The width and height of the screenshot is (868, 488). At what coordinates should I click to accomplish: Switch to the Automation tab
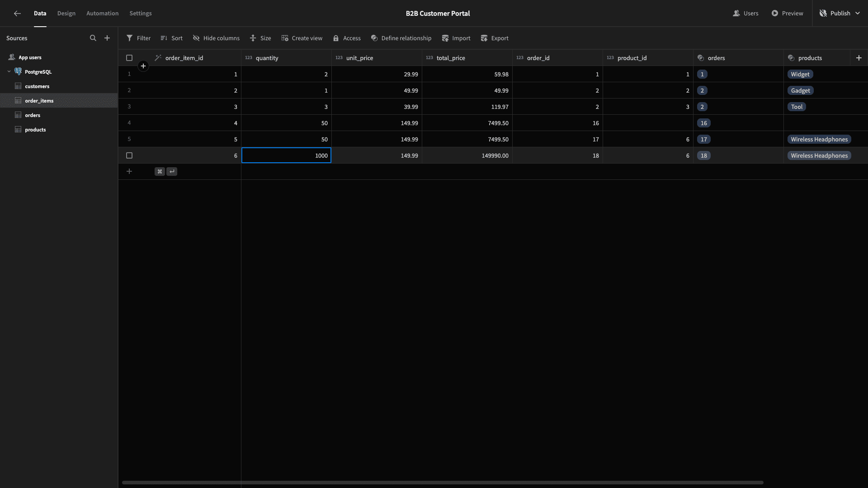(103, 14)
